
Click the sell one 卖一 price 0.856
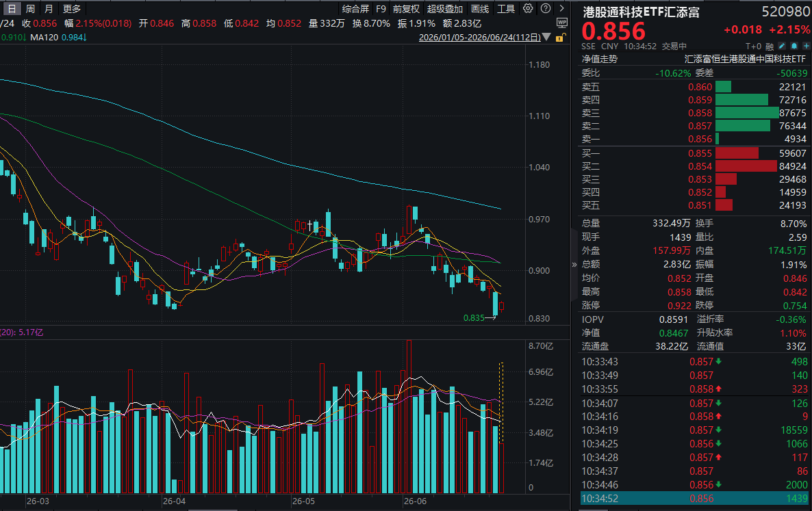pos(700,139)
